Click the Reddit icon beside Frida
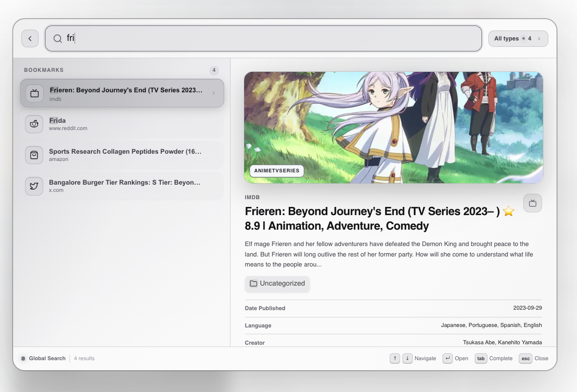 [x=34, y=124]
